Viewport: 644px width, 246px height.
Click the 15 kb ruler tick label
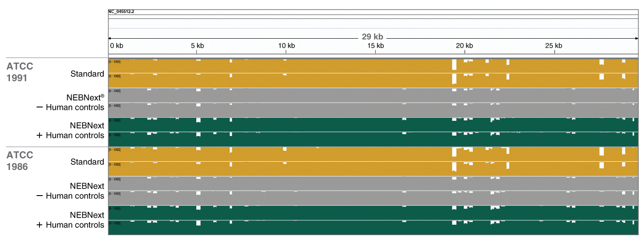375,46
